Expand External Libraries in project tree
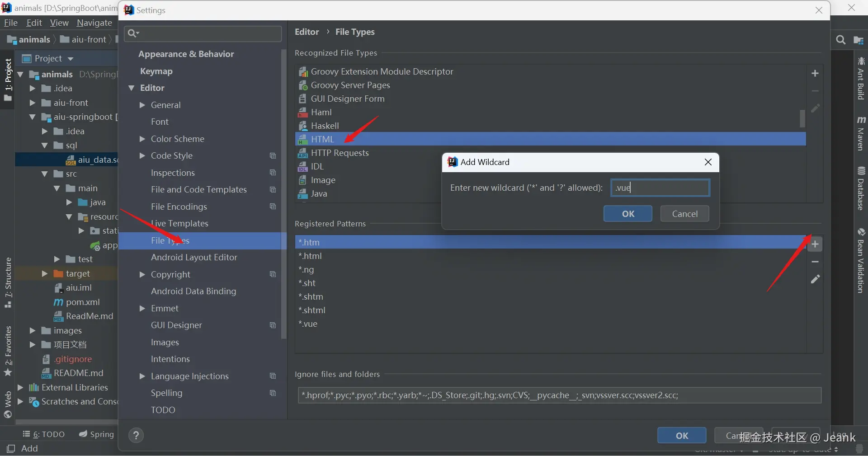 [20, 387]
